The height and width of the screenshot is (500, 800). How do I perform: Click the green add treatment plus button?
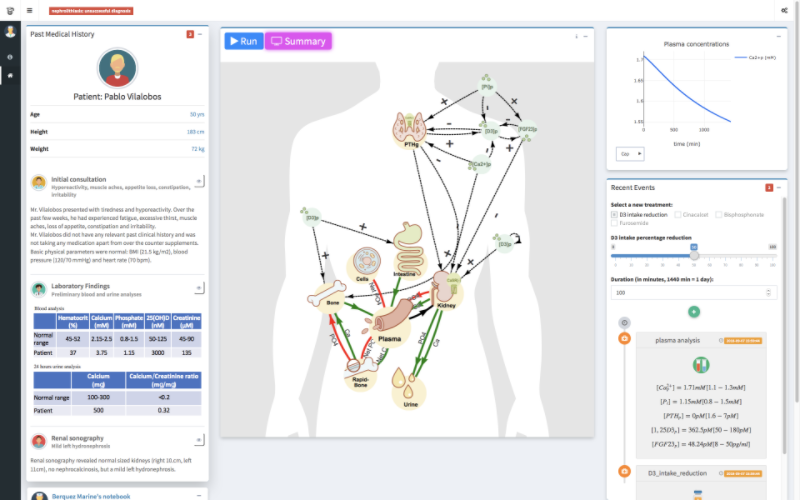coord(694,312)
